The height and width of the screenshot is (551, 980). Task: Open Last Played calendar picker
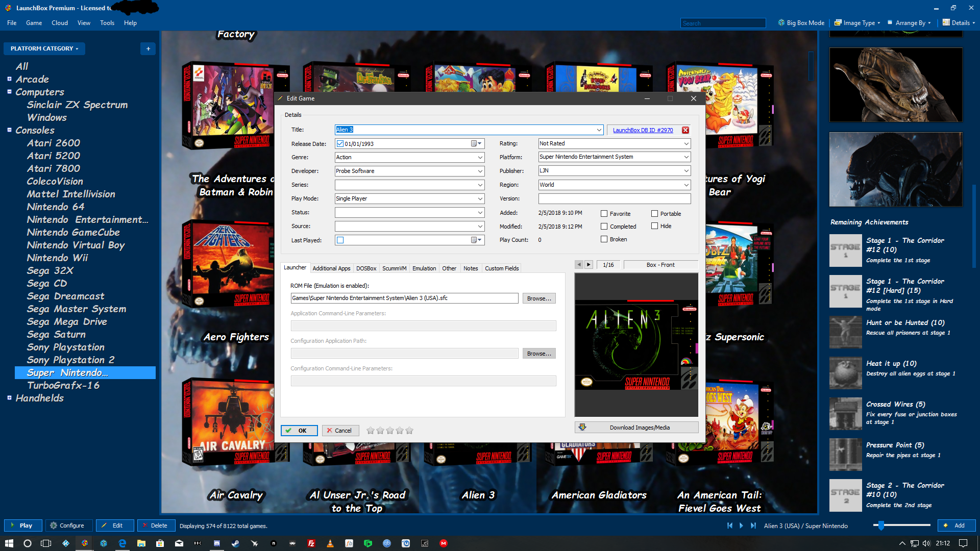tap(476, 240)
